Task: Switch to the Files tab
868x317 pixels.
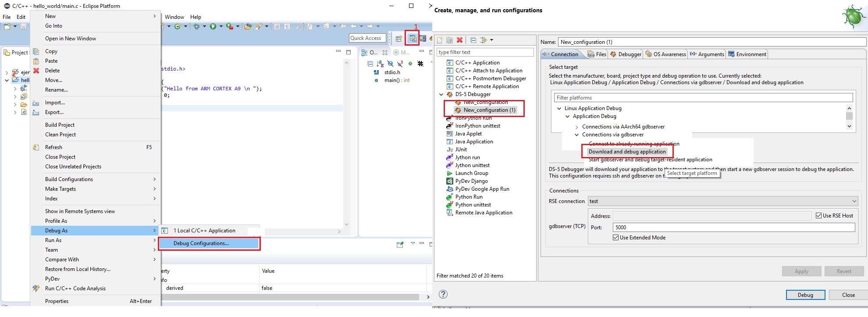Action: point(597,54)
